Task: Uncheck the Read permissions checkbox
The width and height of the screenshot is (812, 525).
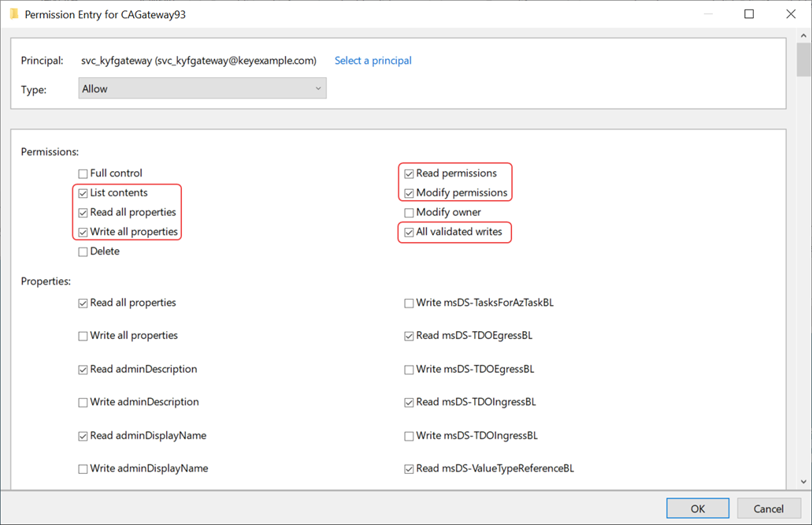Action: [409, 173]
